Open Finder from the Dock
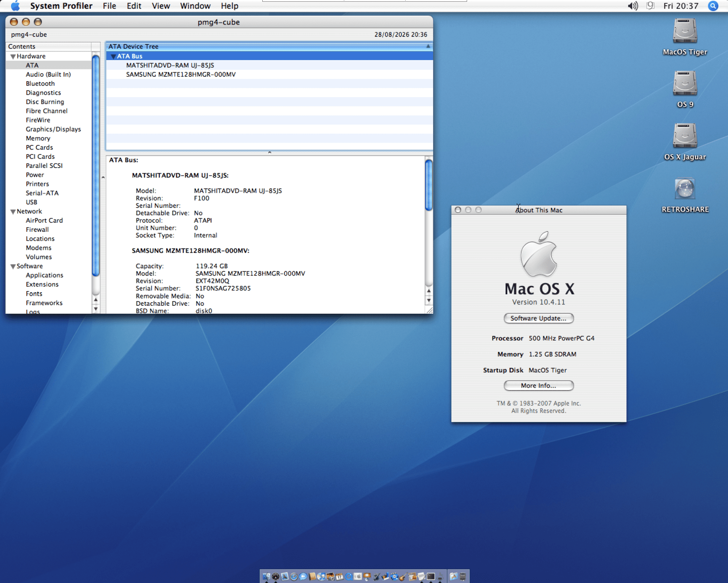This screenshot has height=583, width=728. tap(266, 576)
